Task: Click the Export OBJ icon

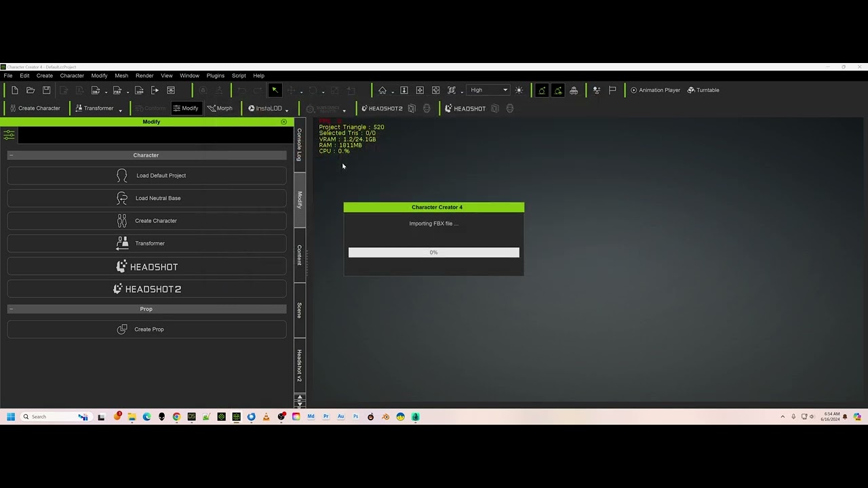Action: (96, 90)
